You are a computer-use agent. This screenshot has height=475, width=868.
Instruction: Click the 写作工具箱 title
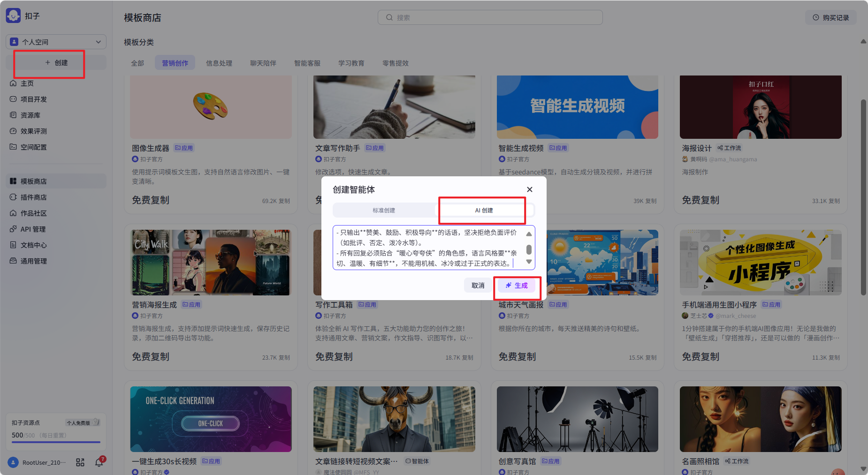click(334, 305)
